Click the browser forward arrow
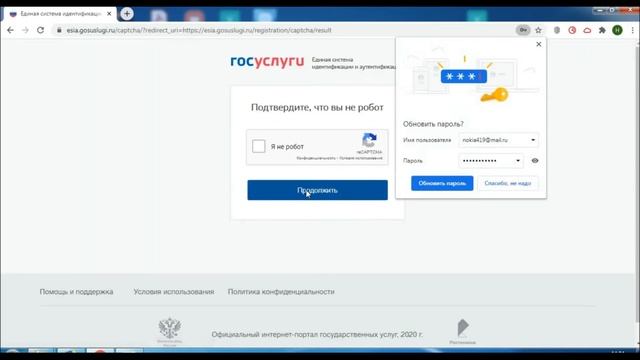 (25, 30)
